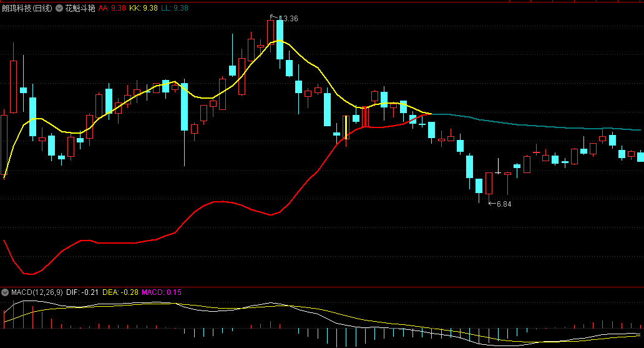Open the MACD indicator dropdown arrow
The height and width of the screenshot is (348, 644).
5,292
